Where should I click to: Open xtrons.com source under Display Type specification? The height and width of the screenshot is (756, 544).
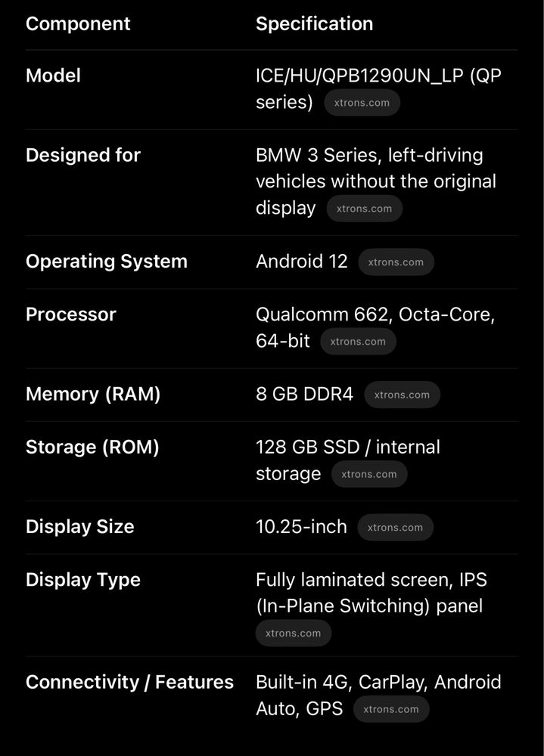[294, 633]
